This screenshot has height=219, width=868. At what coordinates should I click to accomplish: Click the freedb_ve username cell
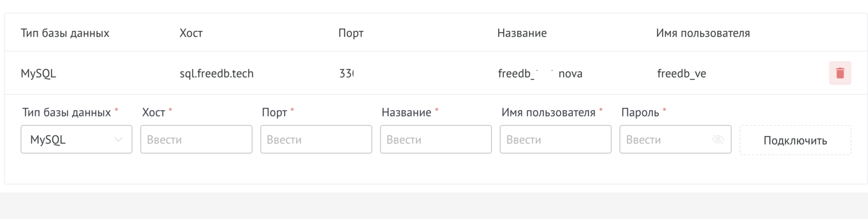pos(681,74)
